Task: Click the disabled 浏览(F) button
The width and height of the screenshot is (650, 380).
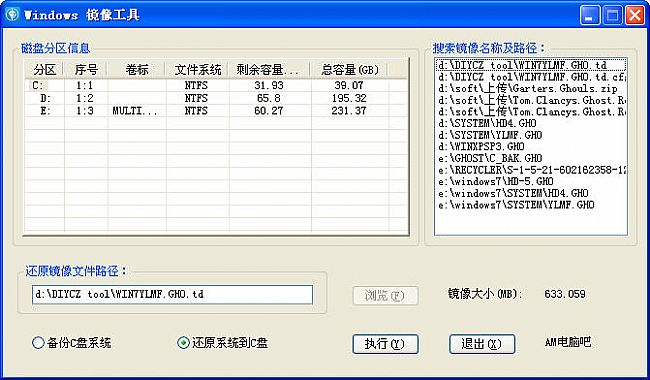Action: point(385,295)
